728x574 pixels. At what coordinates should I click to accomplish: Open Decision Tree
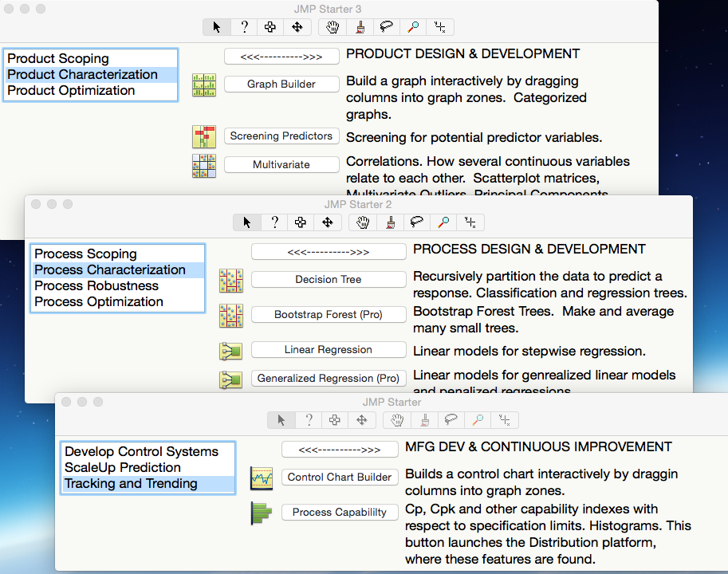(x=329, y=279)
